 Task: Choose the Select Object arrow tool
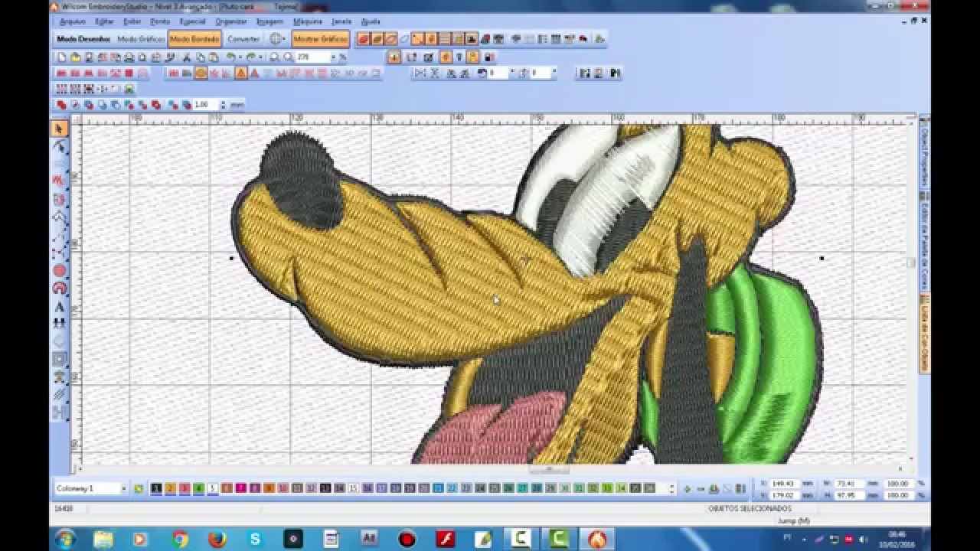click(59, 129)
